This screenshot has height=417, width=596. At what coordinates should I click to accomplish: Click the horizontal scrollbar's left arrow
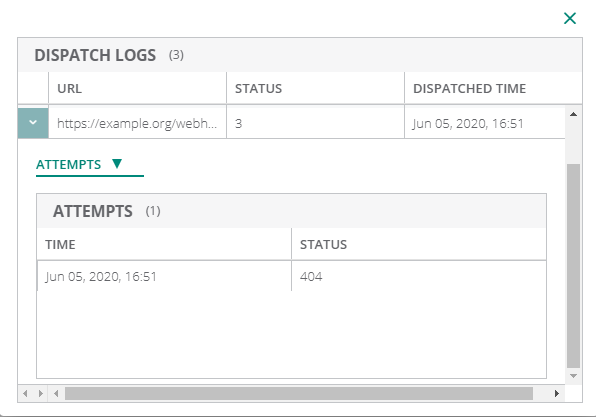click(56, 393)
